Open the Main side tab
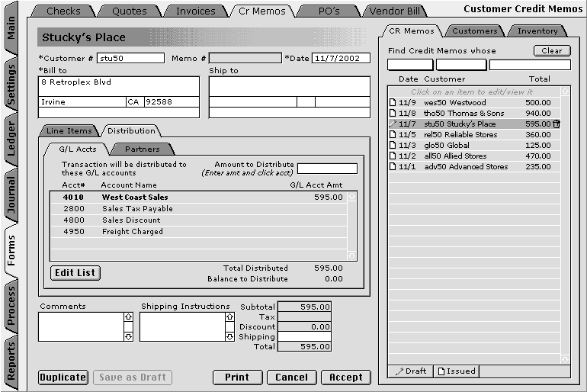The image size is (587, 392). [x=11, y=28]
